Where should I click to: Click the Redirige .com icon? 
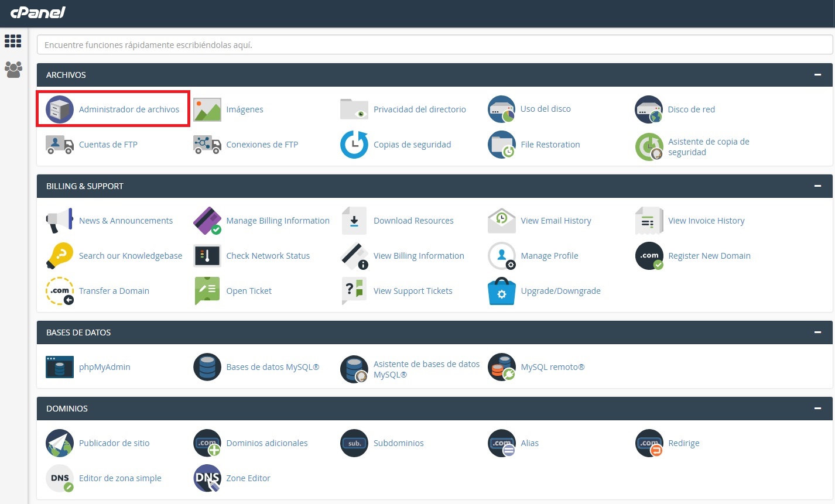tap(649, 443)
